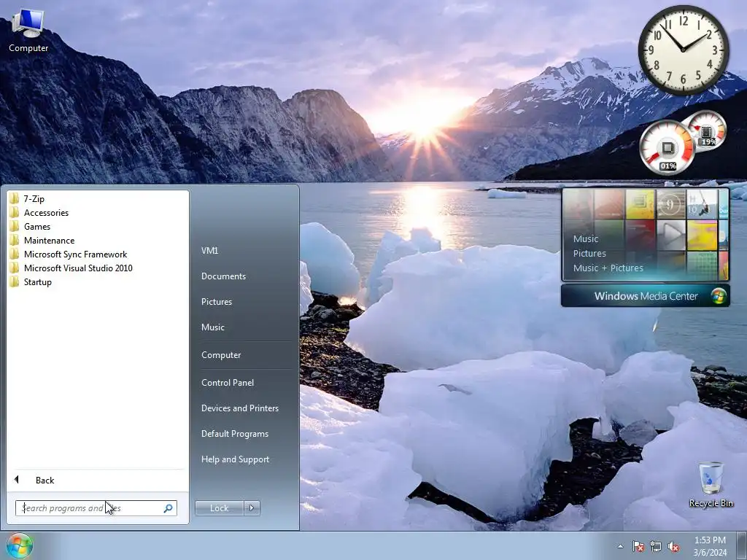Click the RAM 19% meter gauge

707,130
